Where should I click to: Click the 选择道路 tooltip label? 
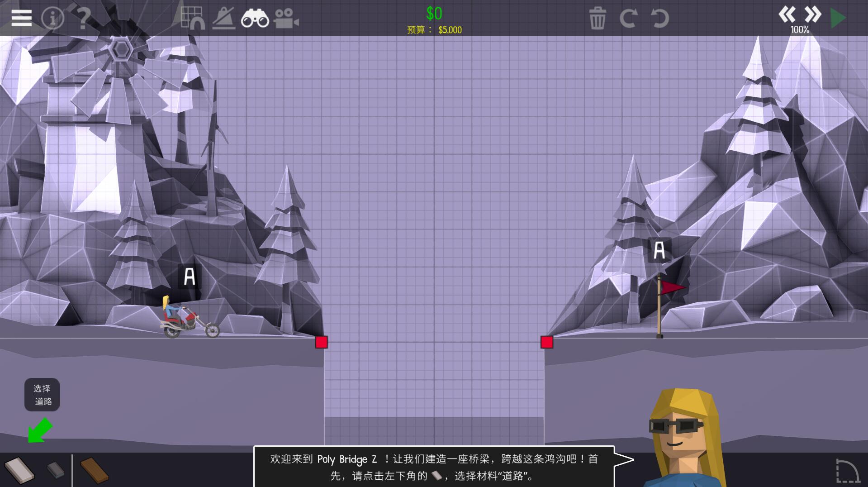click(x=42, y=395)
